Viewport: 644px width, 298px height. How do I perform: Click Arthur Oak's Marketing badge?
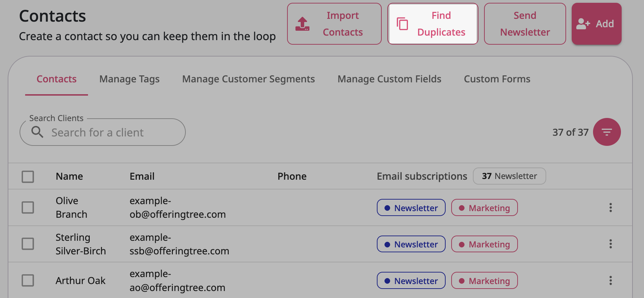click(484, 281)
